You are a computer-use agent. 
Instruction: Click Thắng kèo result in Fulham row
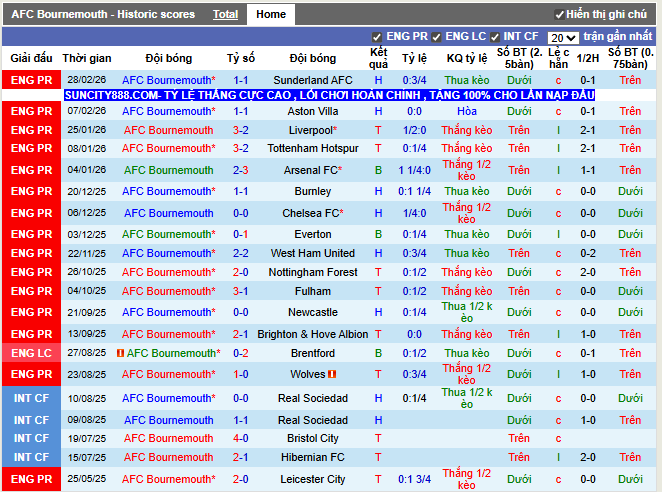point(467,291)
